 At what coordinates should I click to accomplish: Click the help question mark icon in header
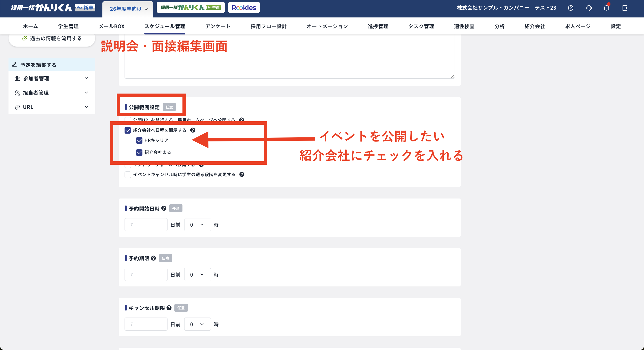coord(570,8)
